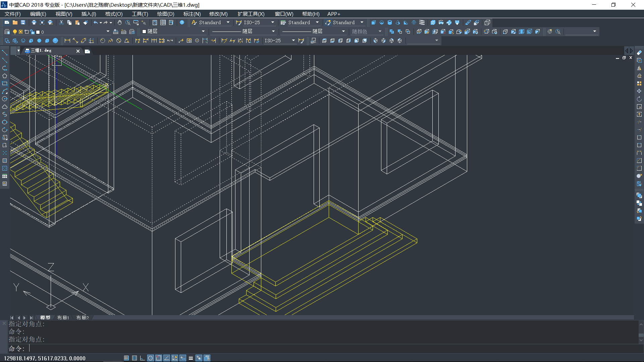
Task: Close the 三维1.dwg document tab
Action: coord(78,51)
